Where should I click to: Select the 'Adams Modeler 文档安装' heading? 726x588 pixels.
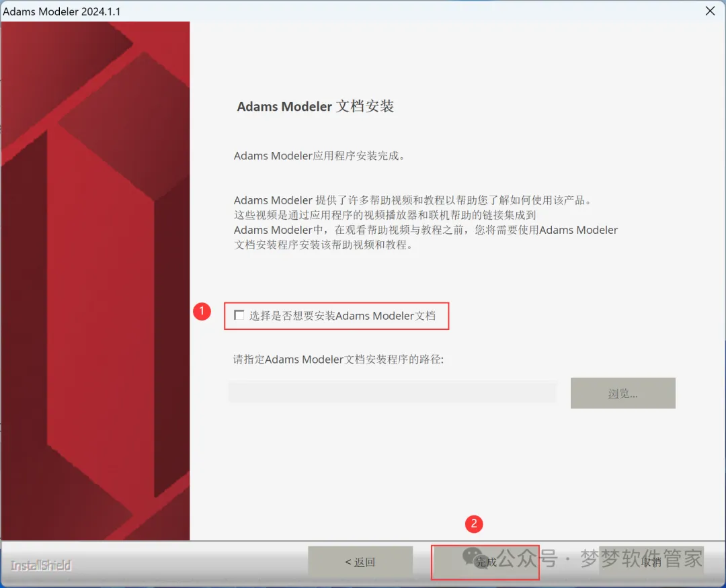point(315,106)
